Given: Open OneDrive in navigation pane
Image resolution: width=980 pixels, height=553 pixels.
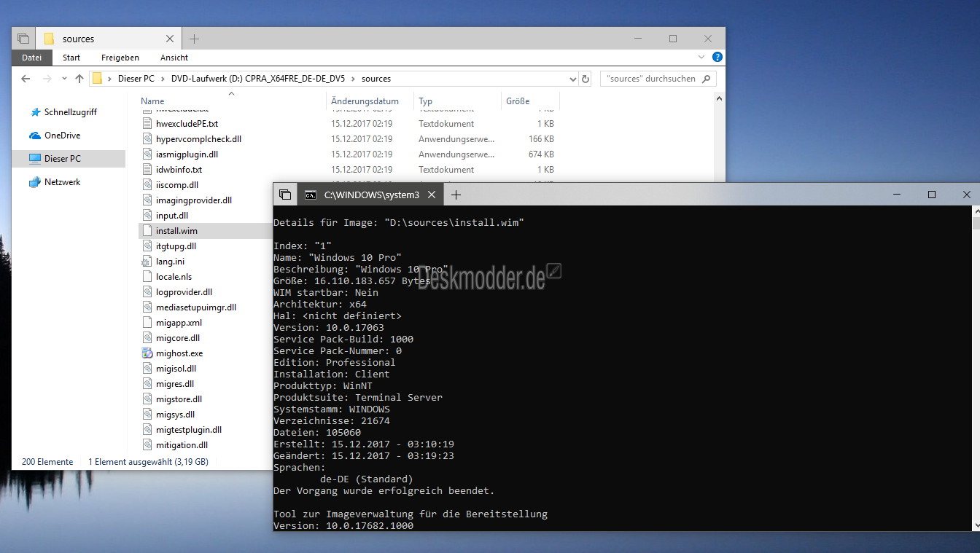Looking at the screenshot, I should (62, 136).
